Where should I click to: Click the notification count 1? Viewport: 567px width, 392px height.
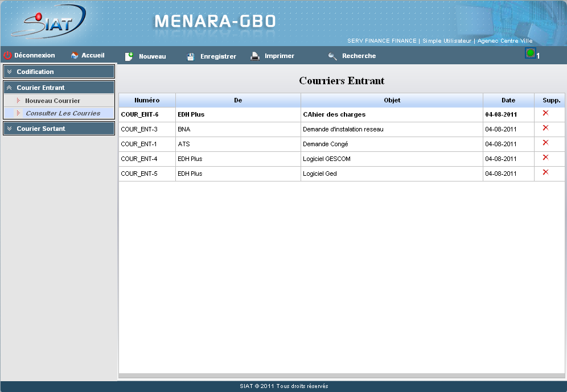click(538, 56)
